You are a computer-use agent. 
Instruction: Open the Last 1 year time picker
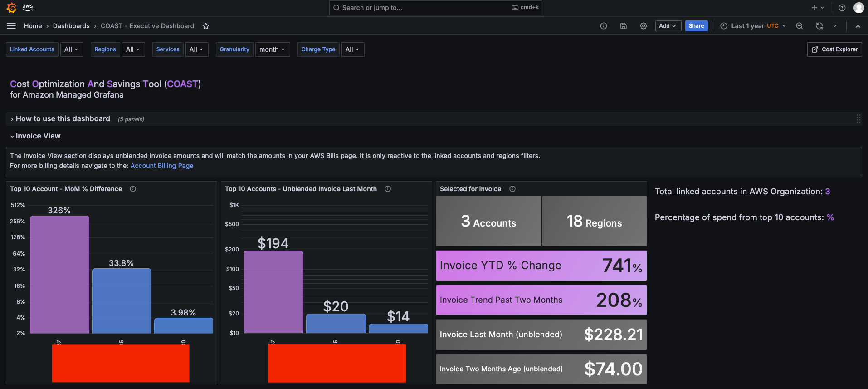point(753,26)
